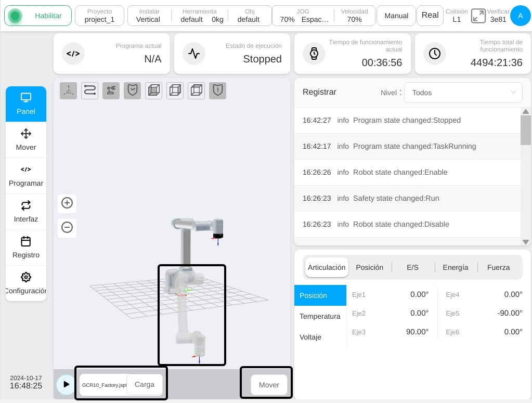532x403 pixels.
Task: Toggle the Habilitar enable switch
Action: pos(38,16)
